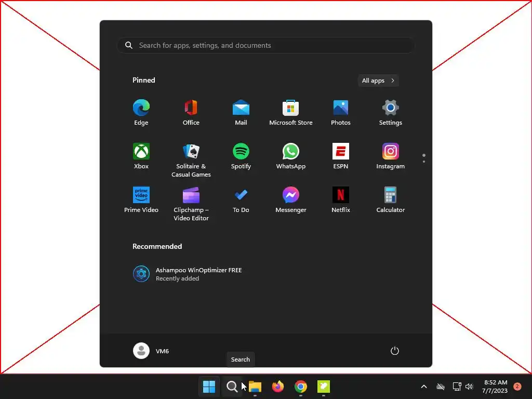Click the Windows Start button on taskbar
532x399 pixels.
(209, 387)
